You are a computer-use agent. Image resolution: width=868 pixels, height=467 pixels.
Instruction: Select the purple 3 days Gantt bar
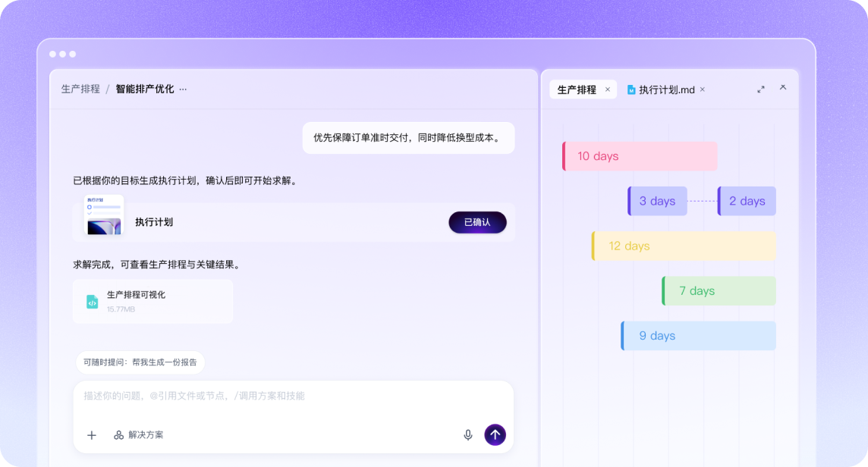[658, 201]
